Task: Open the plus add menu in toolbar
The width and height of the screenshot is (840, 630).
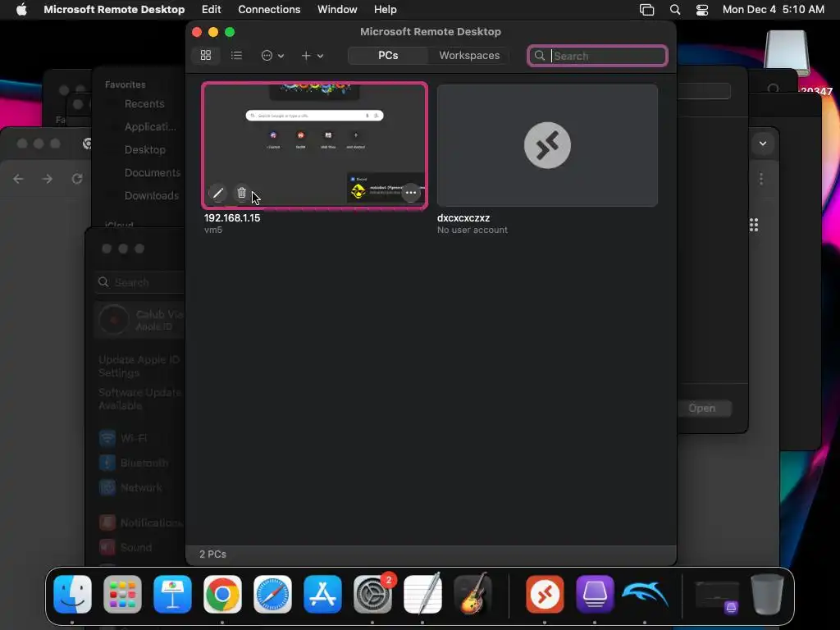Action: pos(312,55)
